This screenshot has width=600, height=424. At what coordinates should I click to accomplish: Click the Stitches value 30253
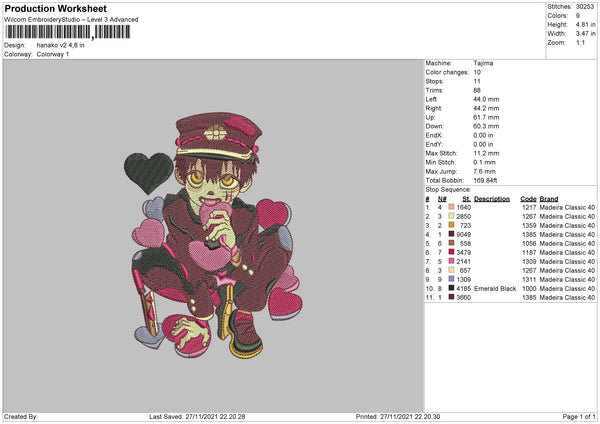pyautogui.click(x=585, y=7)
